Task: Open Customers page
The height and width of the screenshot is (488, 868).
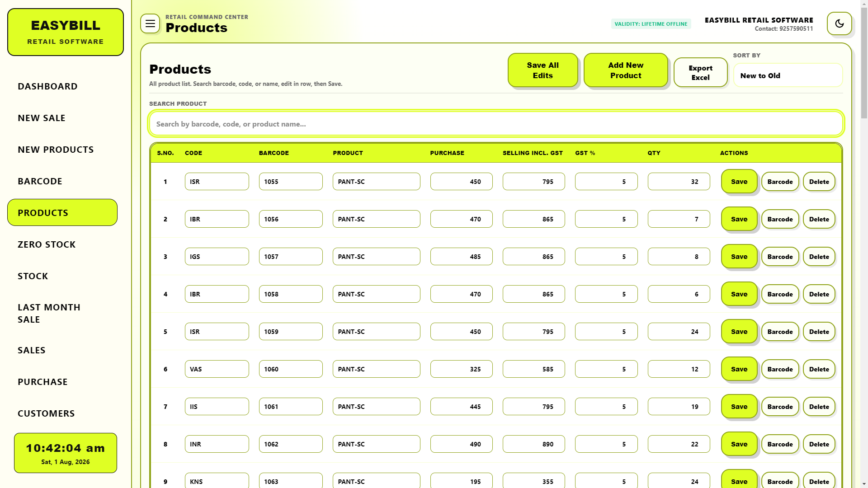Action: 62,413
